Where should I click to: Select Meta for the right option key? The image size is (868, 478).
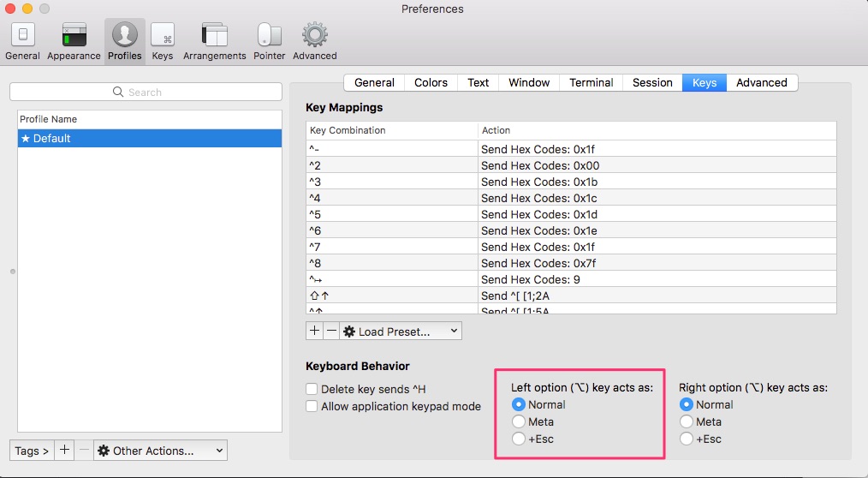686,421
